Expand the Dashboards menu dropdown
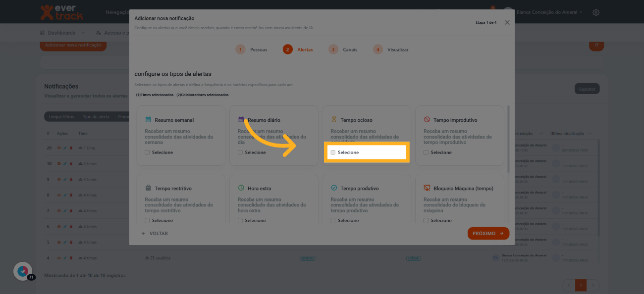Image resolution: width=644 pixels, height=294 pixels. click(62, 33)
